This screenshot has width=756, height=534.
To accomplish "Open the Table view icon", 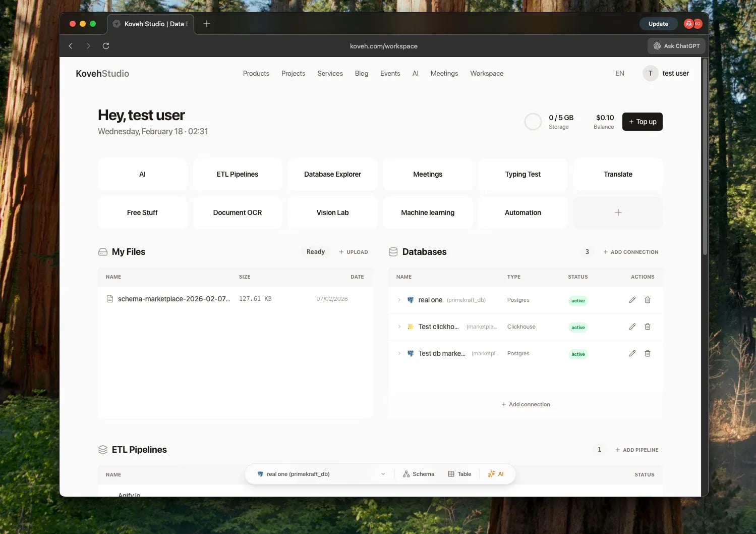I will click(x=459, y=473).
